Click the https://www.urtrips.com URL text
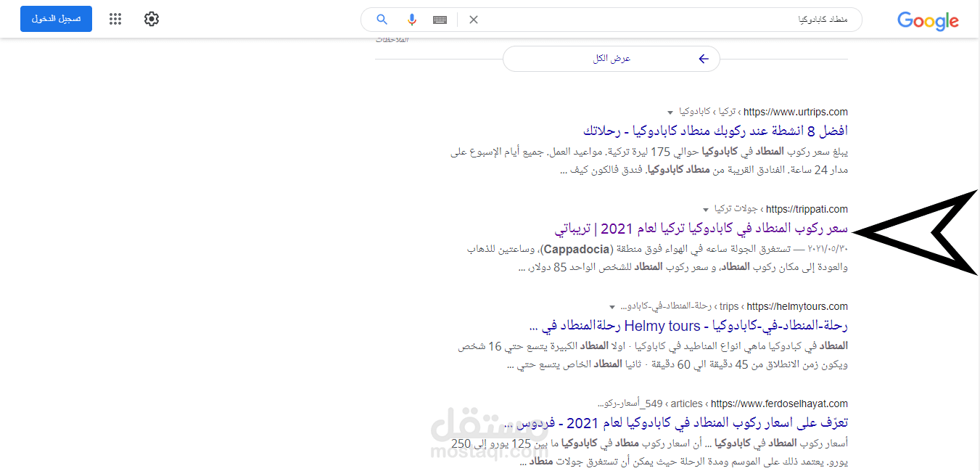The width and height of the screenshot is (980, 471). click(x=796, y=112)
